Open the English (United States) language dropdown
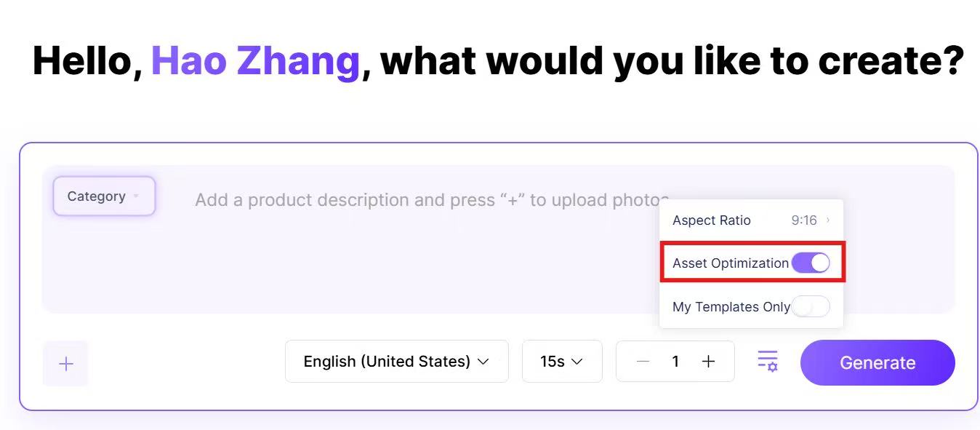This screenshot has height=430, width=980. click(396, 362)
